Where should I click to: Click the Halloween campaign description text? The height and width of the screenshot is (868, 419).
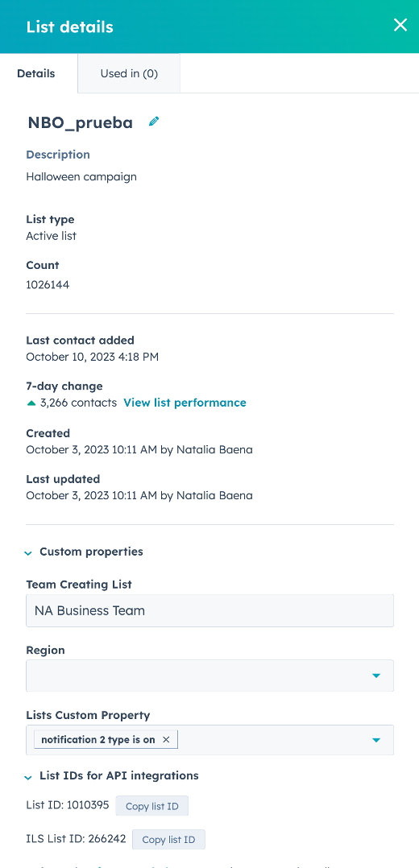tap(81, 176)
